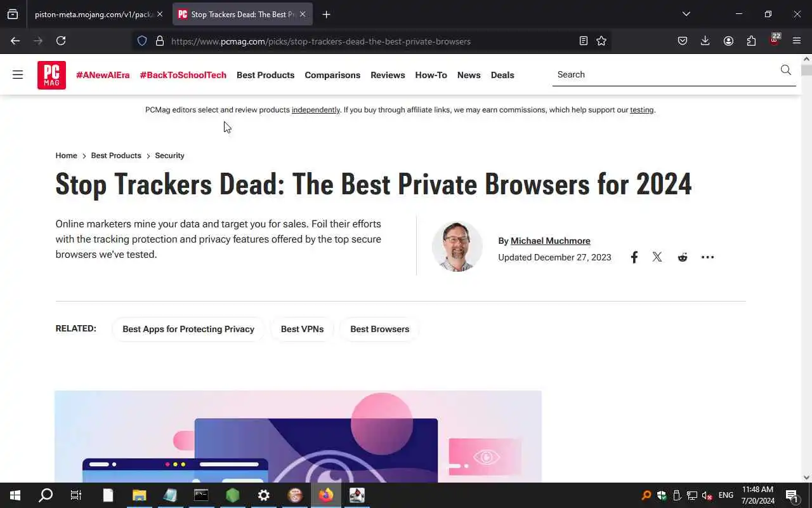The width and height of the screenshot is (812, 508).
Task: View site security padlock information
Action: point(160,41)
